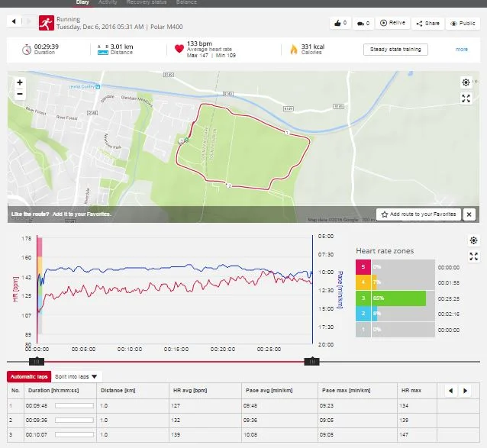Like the training session with thumbs up
The image size is (487, 448).
[x=340, y=24]
